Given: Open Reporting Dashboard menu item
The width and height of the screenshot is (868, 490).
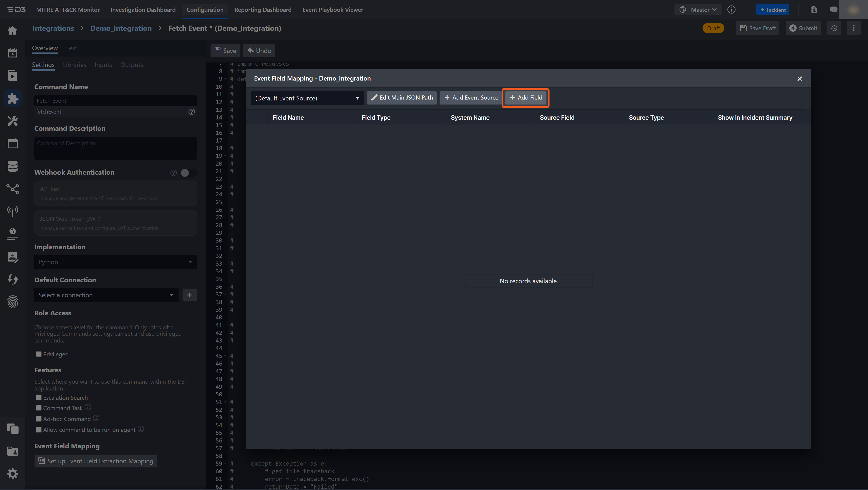Looking at the screenshot, I should pos(263,10).
